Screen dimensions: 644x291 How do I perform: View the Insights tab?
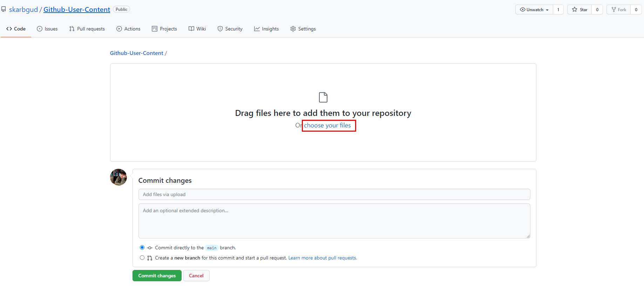266,29
